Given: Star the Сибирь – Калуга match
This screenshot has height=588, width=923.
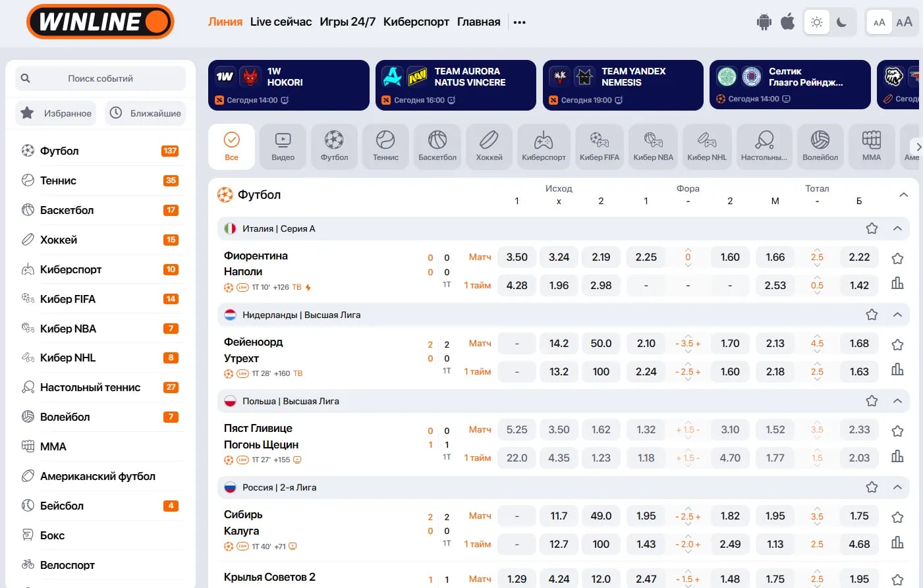Looking at the screenshot, I should (x=897, y=517).
